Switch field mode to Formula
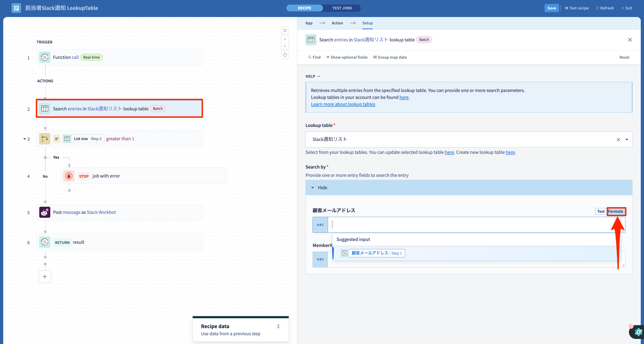The width and height of the screenshot is (644, 344). [x=616, y=211]
